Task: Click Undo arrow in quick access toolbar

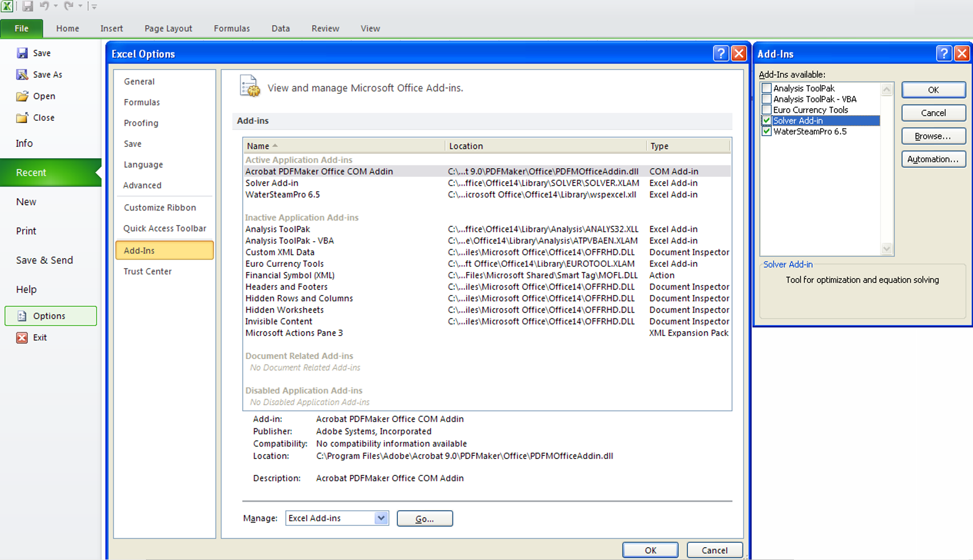Action: 44,6
